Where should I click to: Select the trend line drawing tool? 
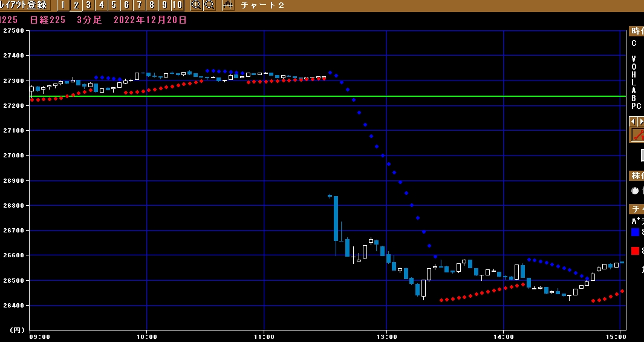click(638, 135)
